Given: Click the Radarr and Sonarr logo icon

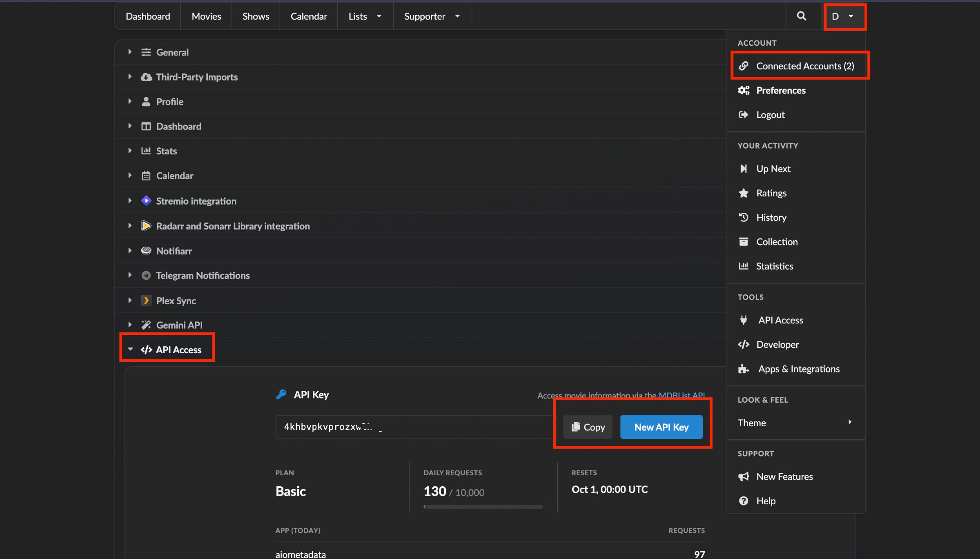Looking at the screenshot, I should [x=146, y=226].
